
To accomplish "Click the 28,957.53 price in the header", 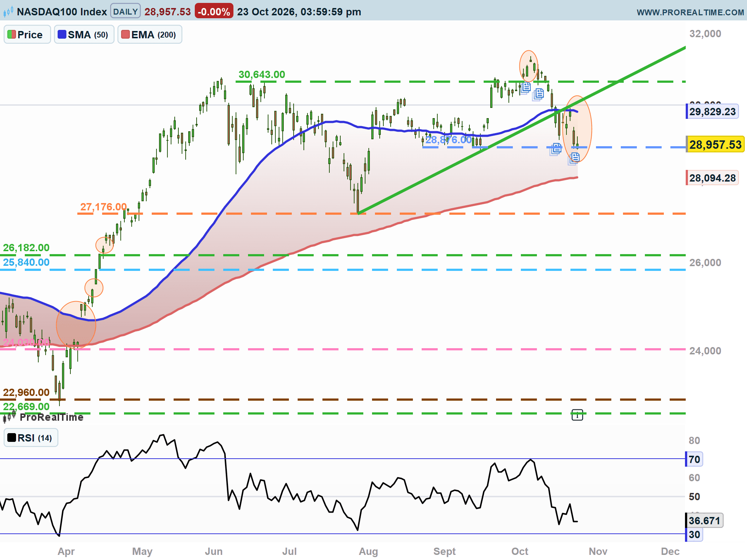I will [x=167, y=12].
